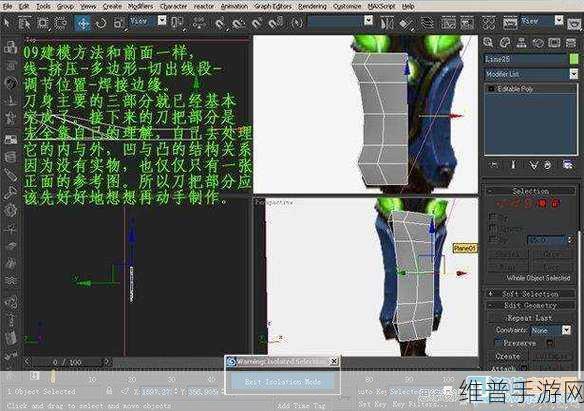Select the Select Object arrow tool

pos(7,23)
